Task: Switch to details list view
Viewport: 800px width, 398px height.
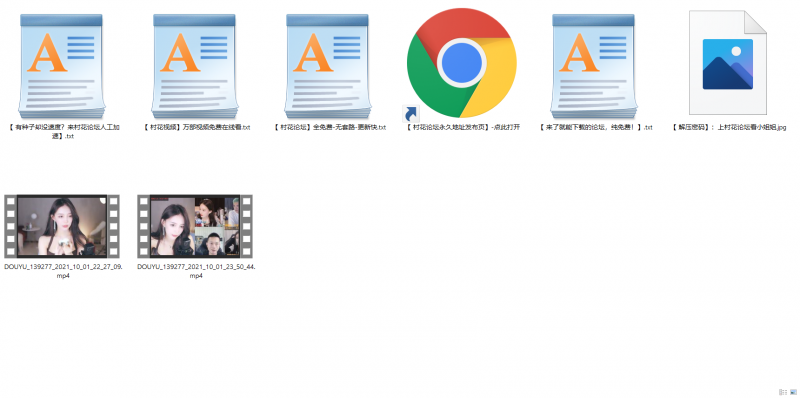Action: pyautogui.click(x=783, y=392)
